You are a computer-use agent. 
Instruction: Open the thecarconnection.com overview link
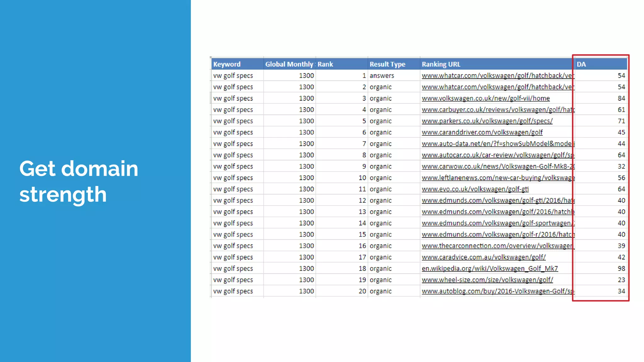click(x=498, y=246)
